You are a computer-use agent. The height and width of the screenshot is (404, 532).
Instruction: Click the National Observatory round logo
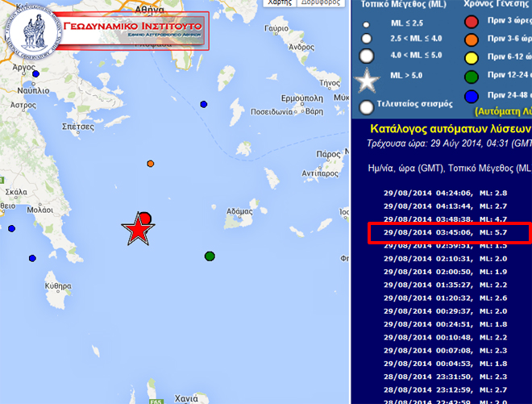(x=33, y=32)
